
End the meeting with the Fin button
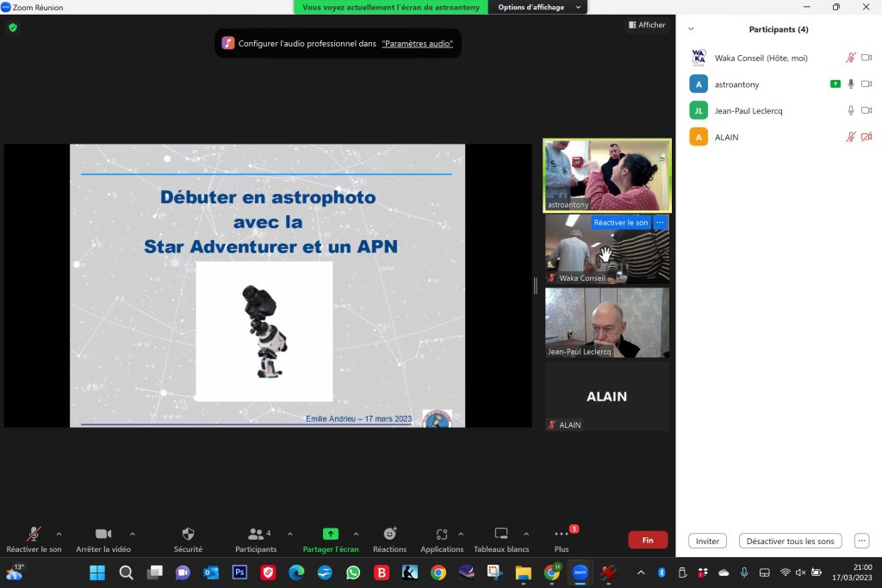[648, 540]
